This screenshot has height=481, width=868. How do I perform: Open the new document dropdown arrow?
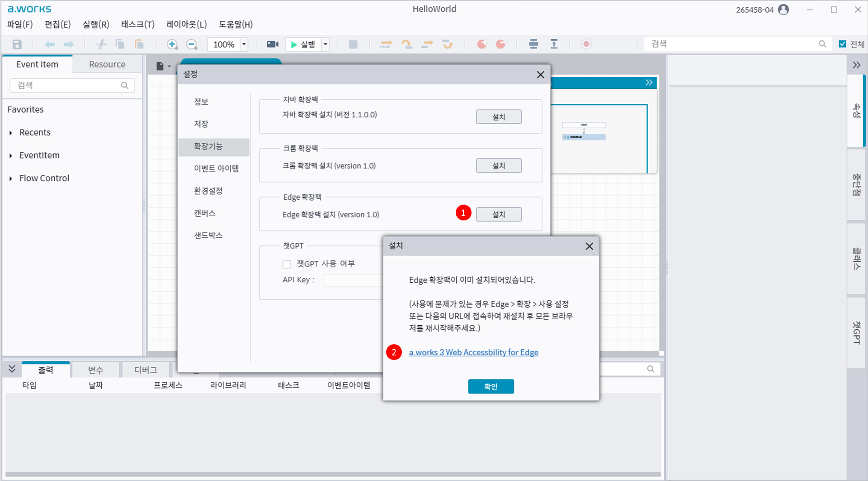click(x=170, y=66)
